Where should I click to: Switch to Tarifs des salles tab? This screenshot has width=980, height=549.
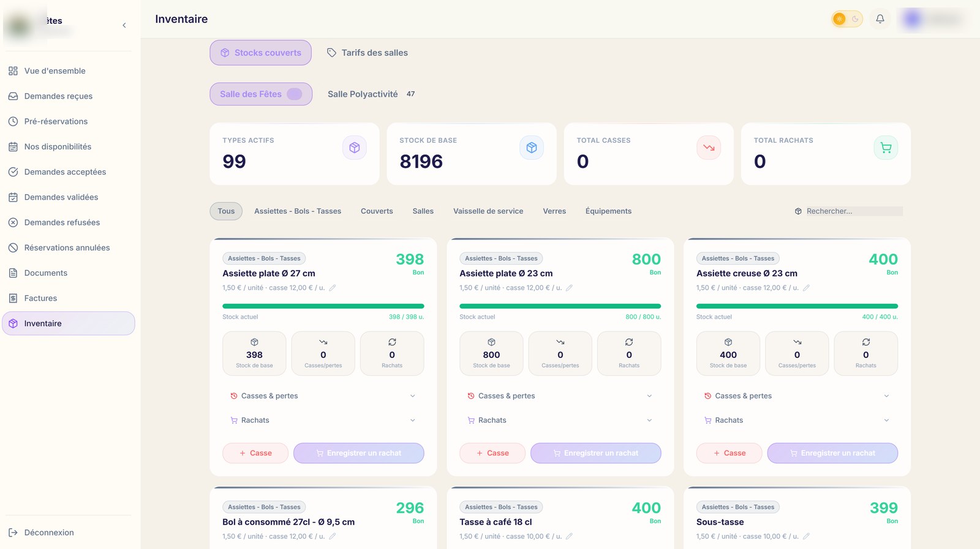coord(367,53)
